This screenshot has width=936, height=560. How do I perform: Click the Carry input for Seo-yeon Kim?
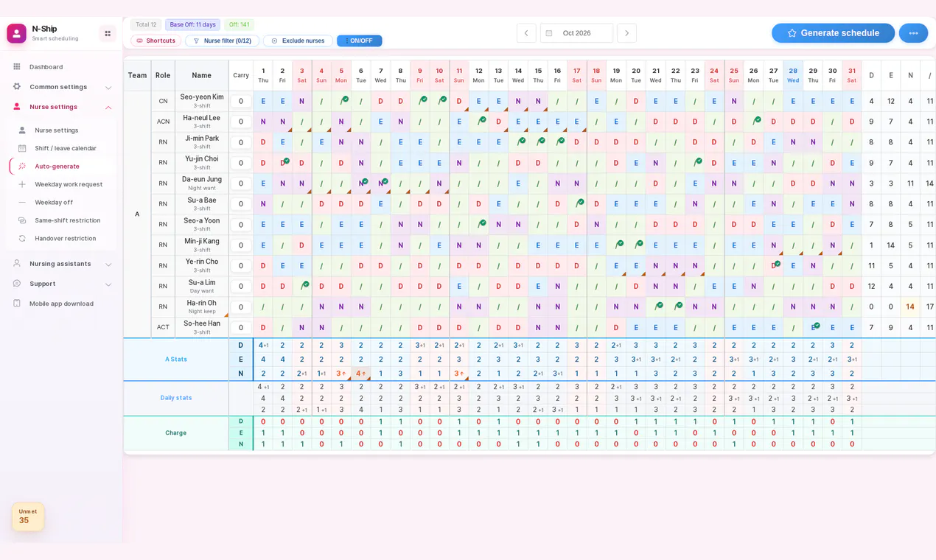tap(241, 101)
